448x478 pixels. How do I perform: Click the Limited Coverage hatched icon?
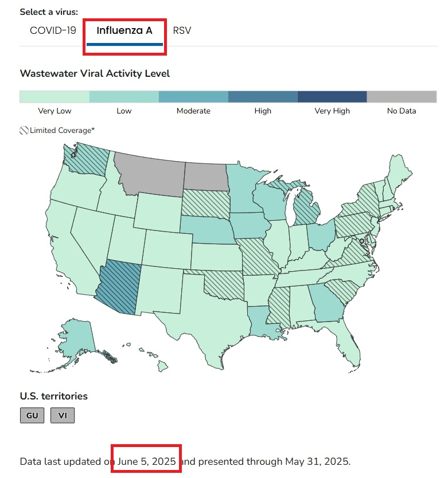24,131
